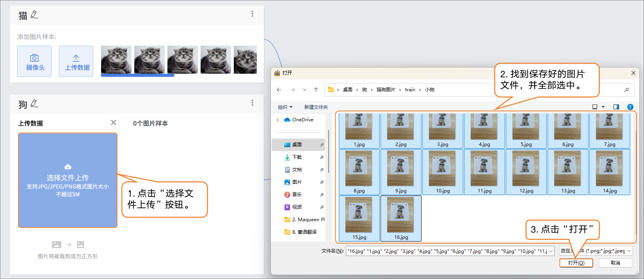Click pencil icon to rename 猫 class

coord(34,15)
